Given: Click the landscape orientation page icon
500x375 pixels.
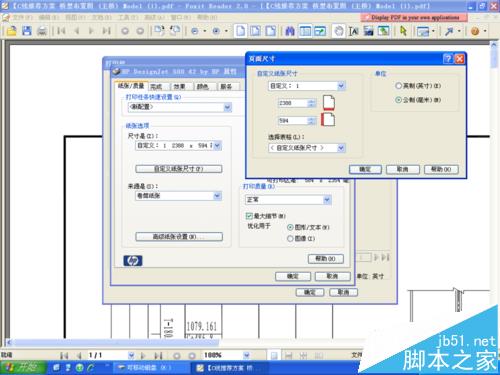Looking at the screenshot, I should point(328,119).
